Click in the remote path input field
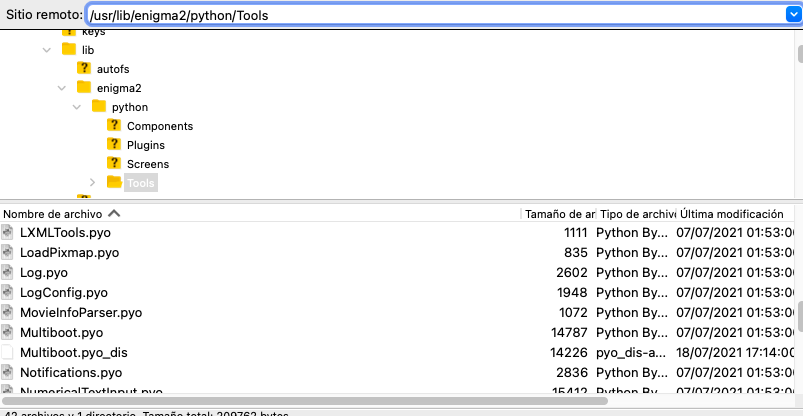 [430, 14]
